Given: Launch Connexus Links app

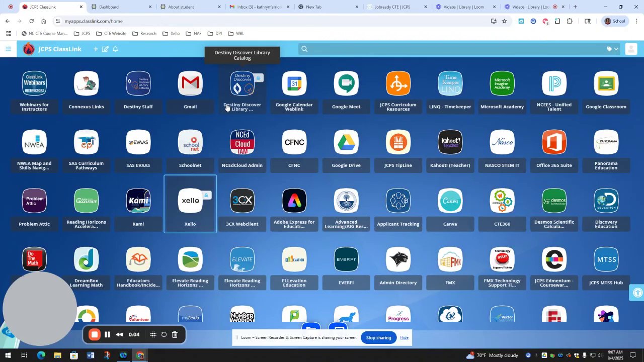Looking at the screenshot, I should pyautogui.click(x=86, y=92).
